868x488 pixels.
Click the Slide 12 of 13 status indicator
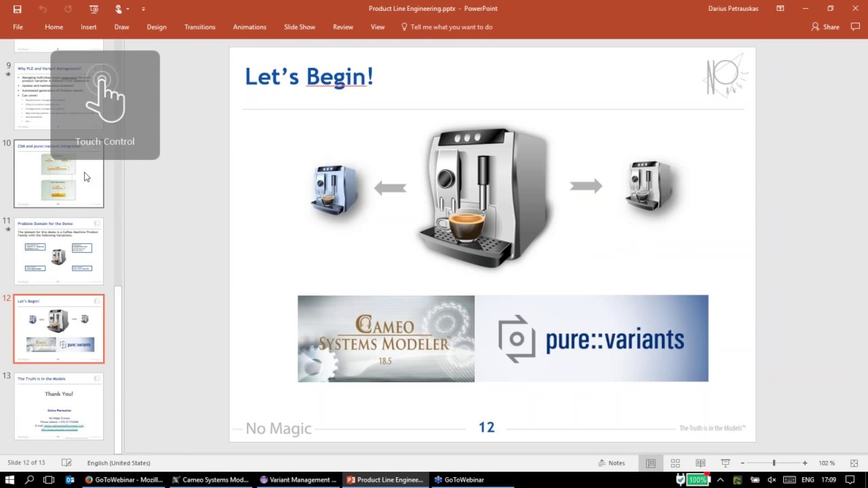tap(26, 463)
